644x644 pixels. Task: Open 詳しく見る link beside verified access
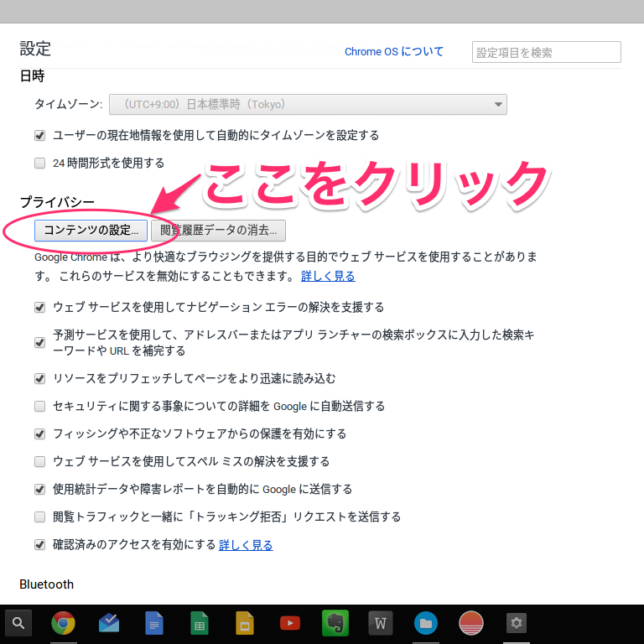pyautogui.click(x=246, y=545)
